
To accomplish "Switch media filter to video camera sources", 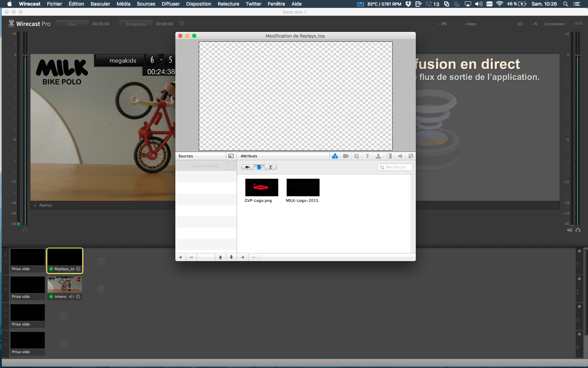I will 247,167.
